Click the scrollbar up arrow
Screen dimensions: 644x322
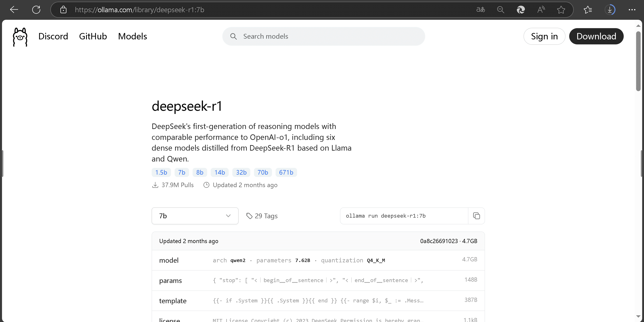point(638,26)
